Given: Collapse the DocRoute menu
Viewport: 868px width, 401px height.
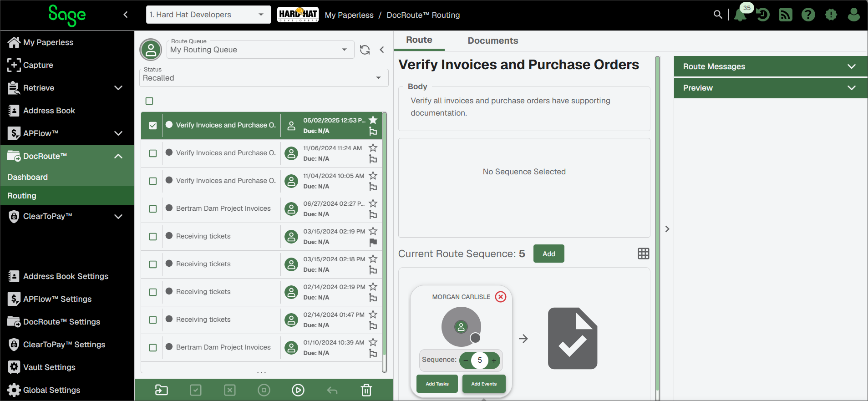Looking at the screenshot, I should click(x=118, y=156).
